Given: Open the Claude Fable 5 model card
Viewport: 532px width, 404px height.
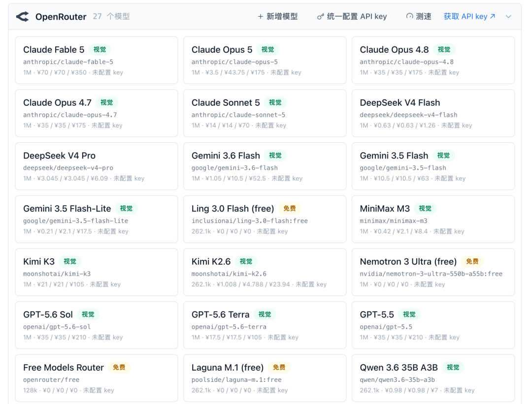Looking at the screenshot, I should (97, 61).
